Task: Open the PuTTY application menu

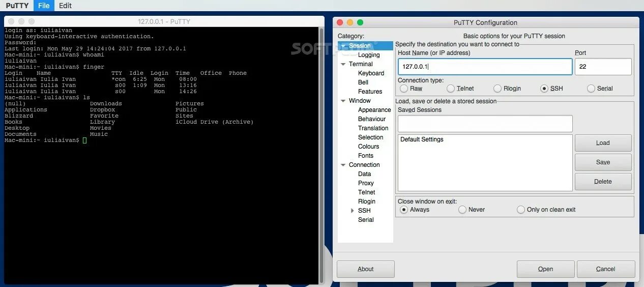Action: point(17,6)
